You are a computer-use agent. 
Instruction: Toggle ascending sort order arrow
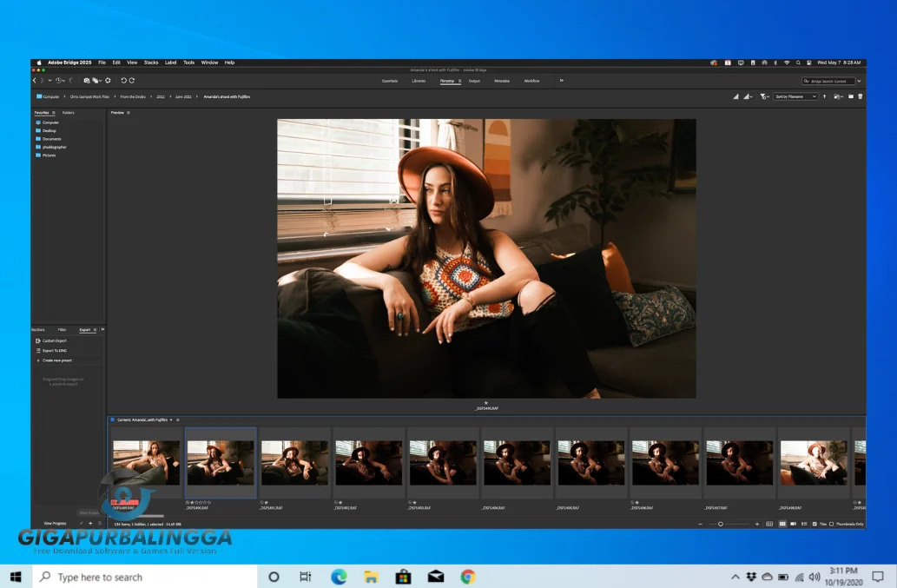(x=825, y=96)
